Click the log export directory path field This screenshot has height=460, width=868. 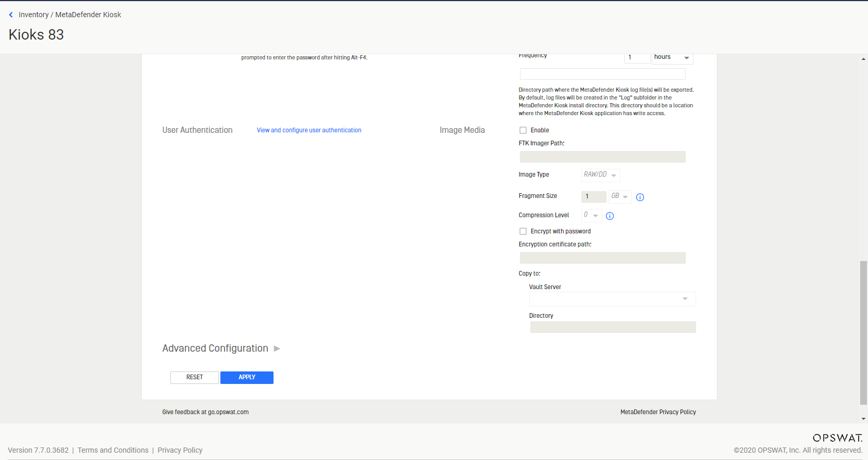pos(602,74)
